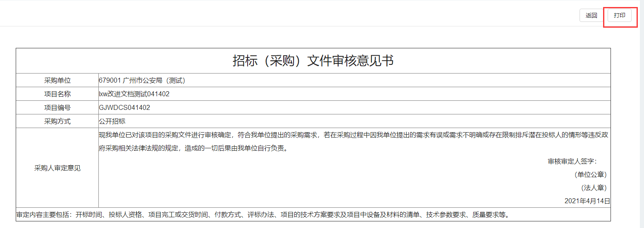644x228 pixels.
Task: Click the project number GJWDCS041402
Action: (x=124, y=107)
